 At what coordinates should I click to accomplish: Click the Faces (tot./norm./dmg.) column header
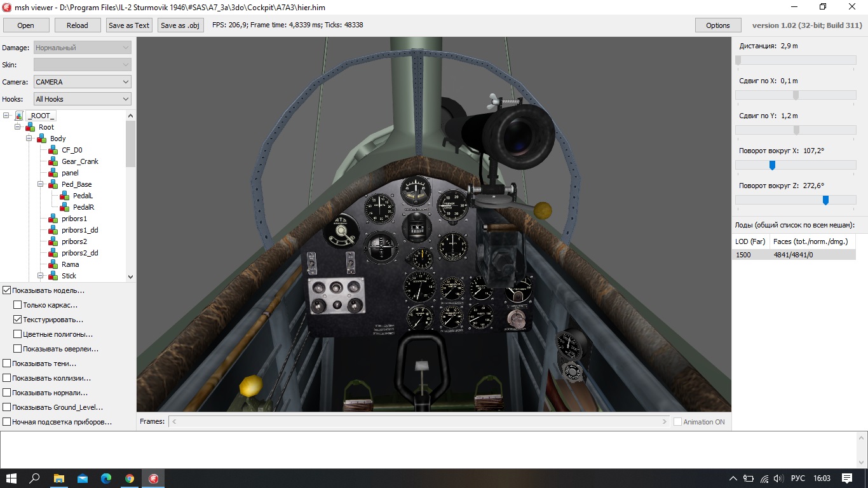coord(812,241)
